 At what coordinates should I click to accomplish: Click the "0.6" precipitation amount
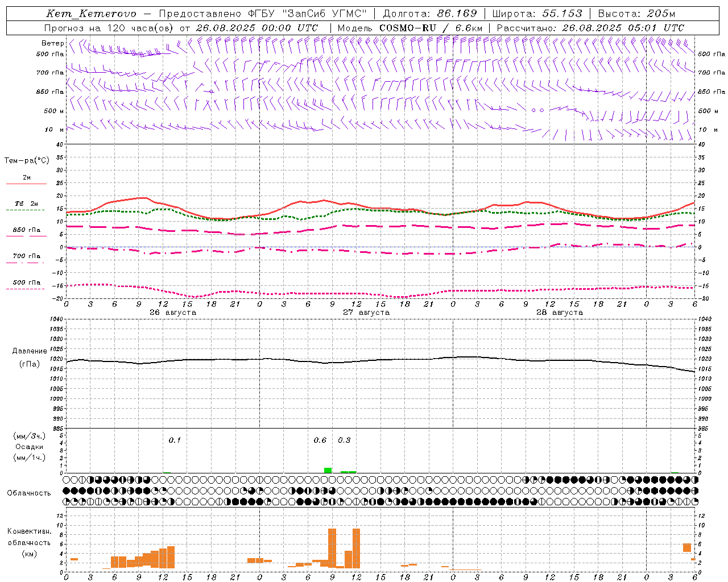(320, 440)
